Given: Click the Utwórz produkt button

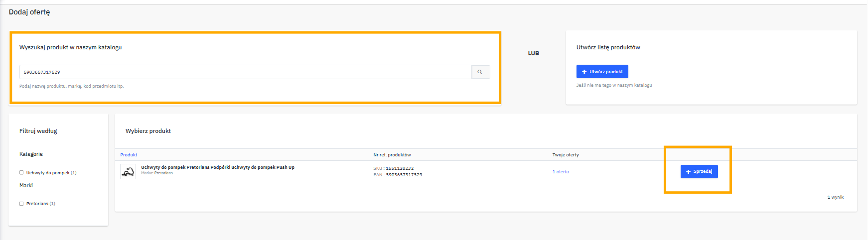Looking at the screenshot, I should [x=602, y=72].
